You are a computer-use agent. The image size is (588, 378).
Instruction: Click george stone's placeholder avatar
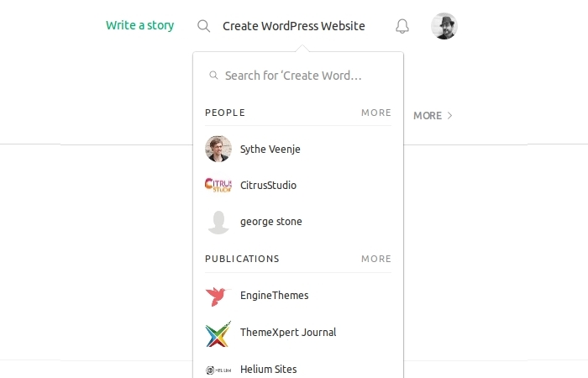[218, 222]
